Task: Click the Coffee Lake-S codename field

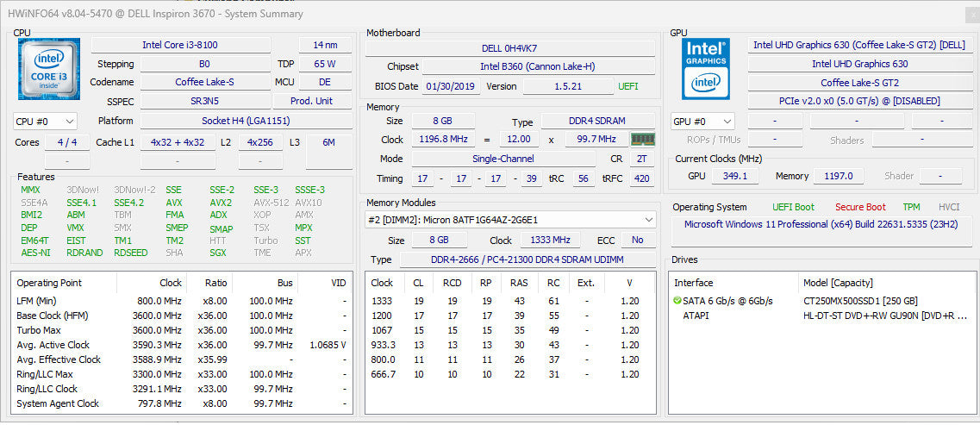Action: coord(205,83)
